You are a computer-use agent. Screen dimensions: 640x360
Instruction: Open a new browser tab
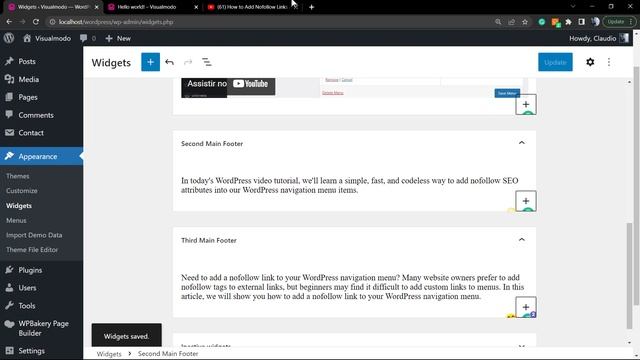pos(311,7)
